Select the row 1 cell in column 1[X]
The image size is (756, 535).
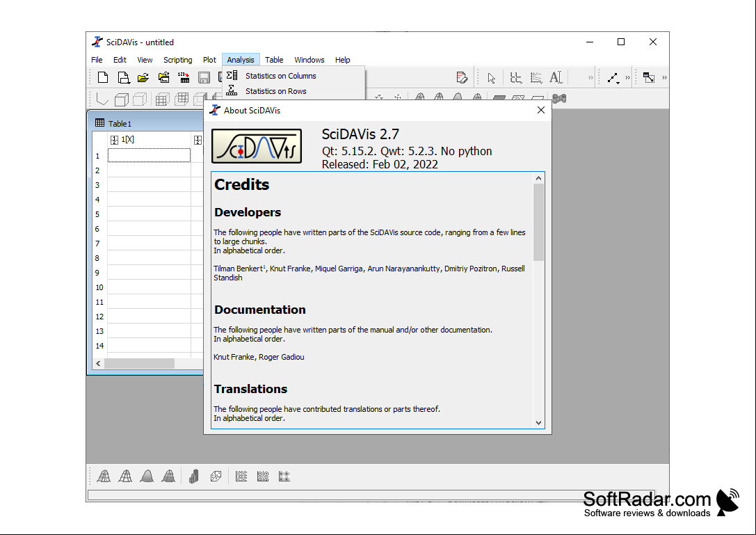(149, 155)
